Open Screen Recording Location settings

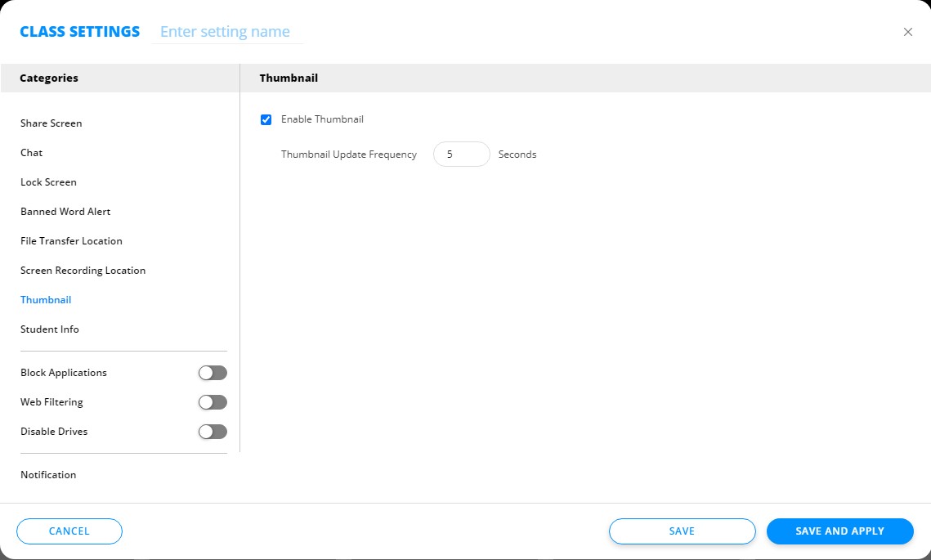click(83, 271)
